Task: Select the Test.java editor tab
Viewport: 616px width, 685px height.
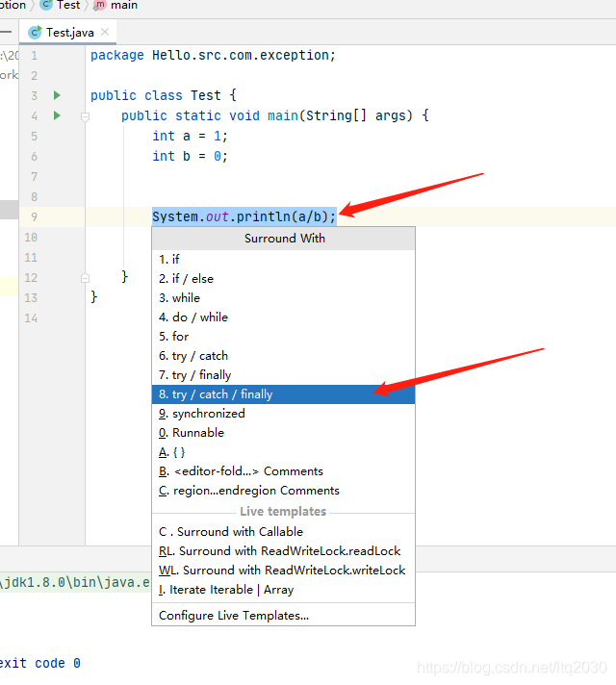Action: click(68, 33)
